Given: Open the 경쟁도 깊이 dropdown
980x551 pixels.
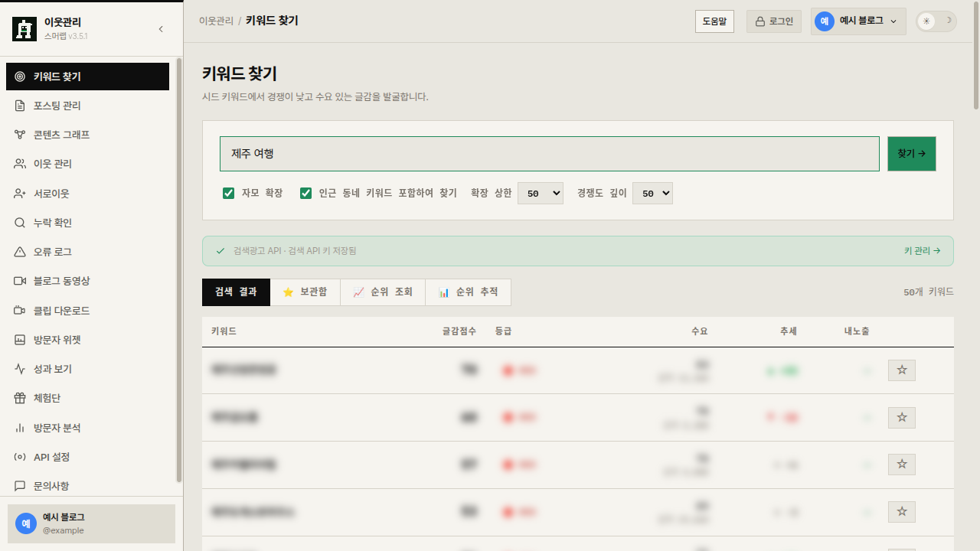Looking at the screenshot, I should pos(652,194).
